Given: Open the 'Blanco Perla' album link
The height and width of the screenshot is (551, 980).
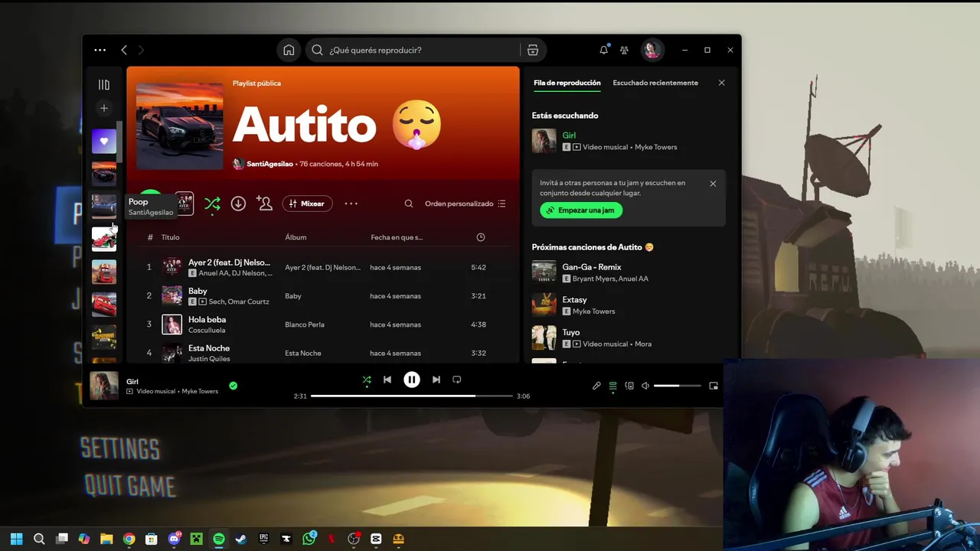Looking at the screenshot, I should [x=305, y=324].
